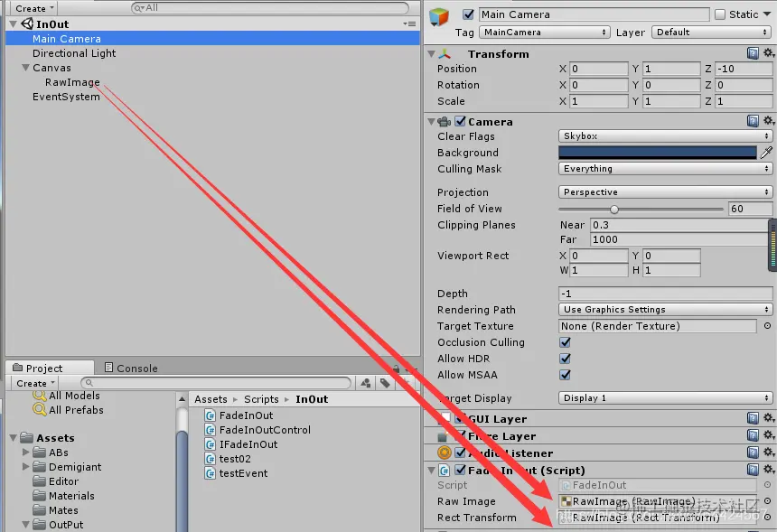This screenshot has width=777, height=532.
Task: Open Projection dropdown Perspective
Action: point(665,191)
